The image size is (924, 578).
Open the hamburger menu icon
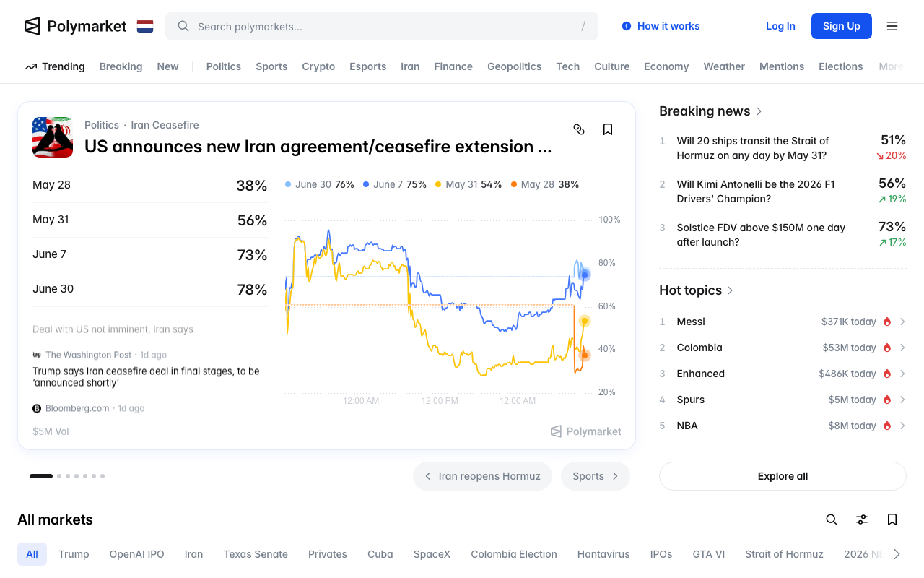[x=892, y=26]
